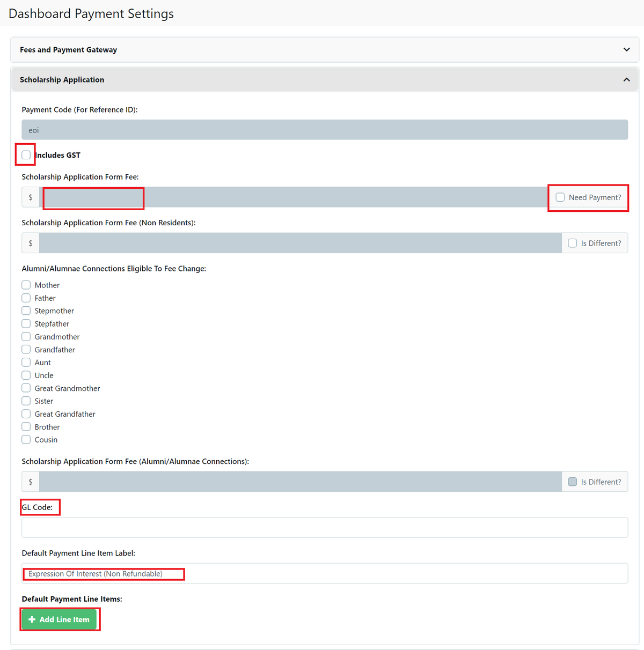This screenshot has height=650, width=644.
Task: Toggle Is Different? for Non Residents fee
Action: 572,243
